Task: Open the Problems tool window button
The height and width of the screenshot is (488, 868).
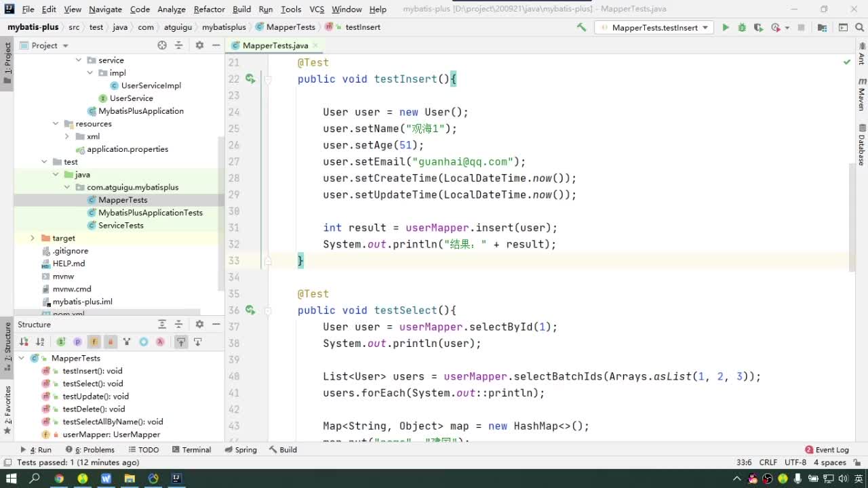Action: pyautogui.click(x=90, y=449)
